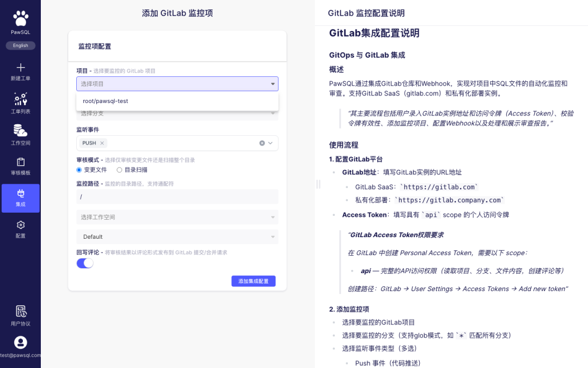Viewport: 588px width, 368px height.
Task: Click the 1. 配置GitLab平台 heading
Action: 356,159
